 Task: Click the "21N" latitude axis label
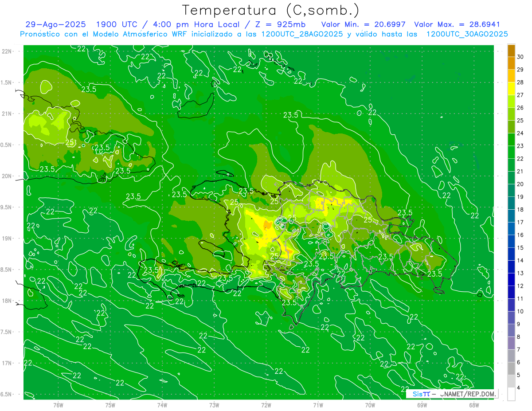(7, 114)
